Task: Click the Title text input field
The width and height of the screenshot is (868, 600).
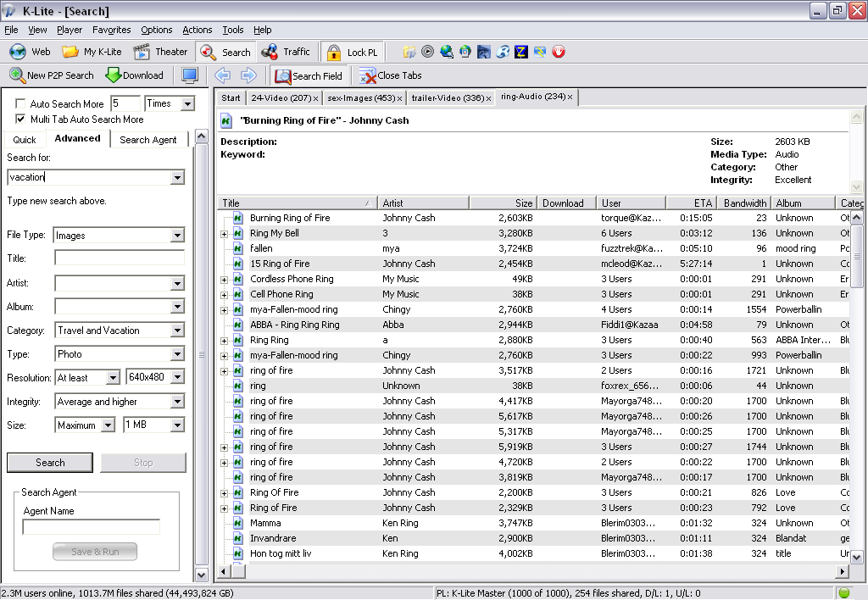Action: click(x=120, y=258)
